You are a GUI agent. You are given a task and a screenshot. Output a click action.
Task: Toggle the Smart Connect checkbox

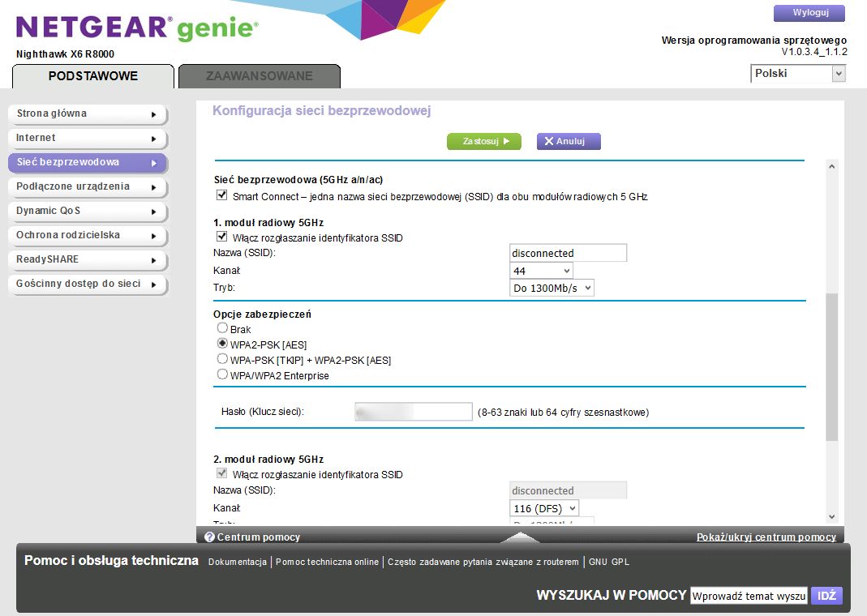(x=221, y=195)
